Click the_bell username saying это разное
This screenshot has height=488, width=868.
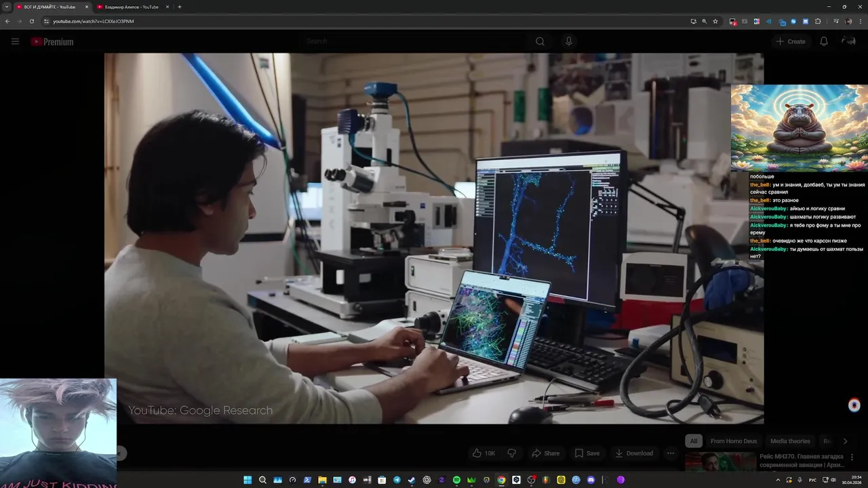click(x=759, y=201)
